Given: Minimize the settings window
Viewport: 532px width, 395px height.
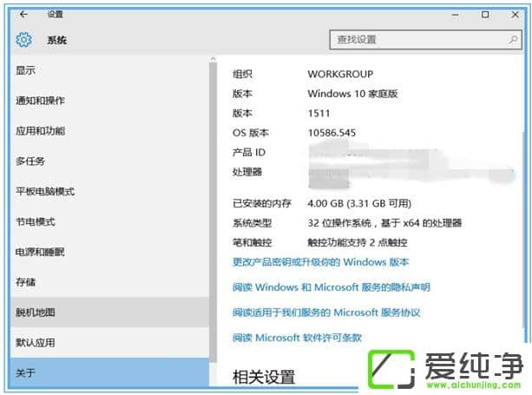Looking at the screenshot, I should pyautogui.click(x=455, y=15).
